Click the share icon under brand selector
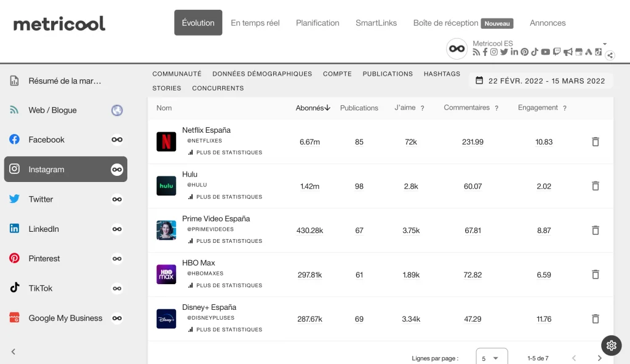630x364 pixels. coord(610,55)
